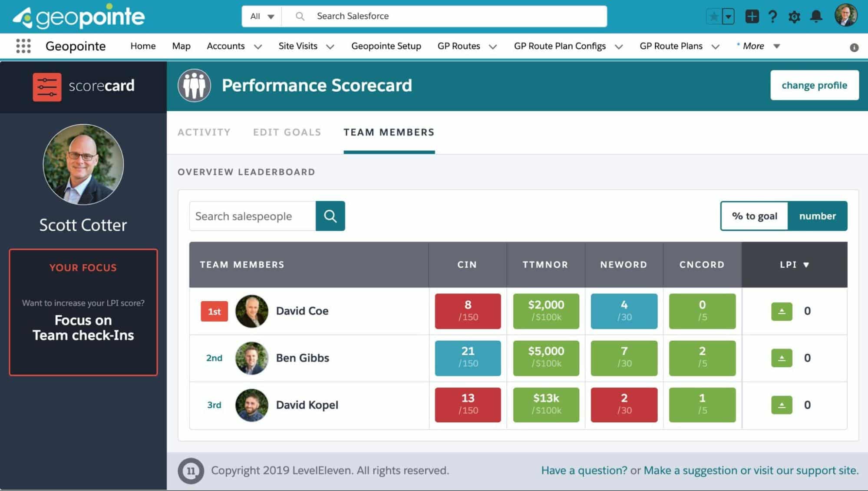Screen dimensions: 868x491
Task: Click David Coe's green LPI arrow icon
Action: [782, 311]
